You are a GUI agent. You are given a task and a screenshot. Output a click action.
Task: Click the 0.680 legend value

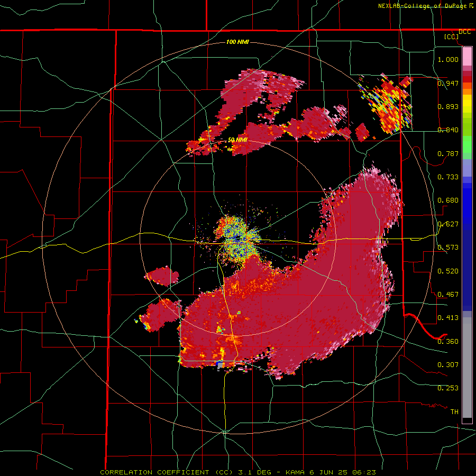[x=448, y=200]
